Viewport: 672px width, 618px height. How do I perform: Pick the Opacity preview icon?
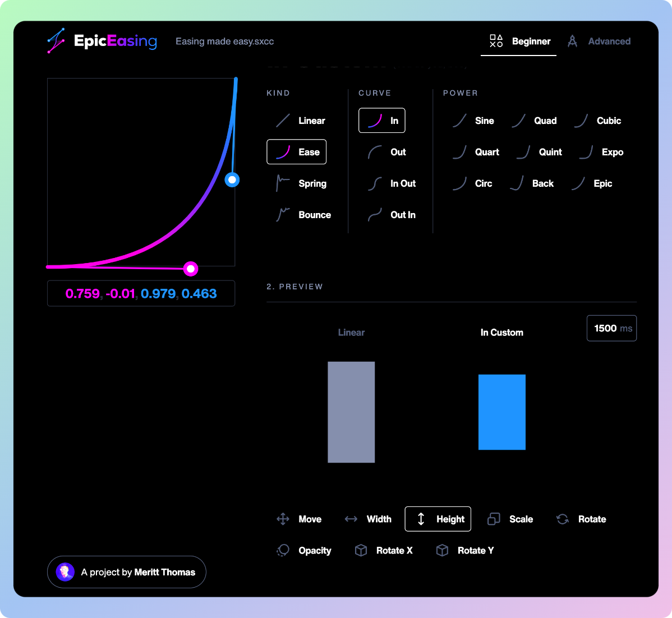pos(283,551)
